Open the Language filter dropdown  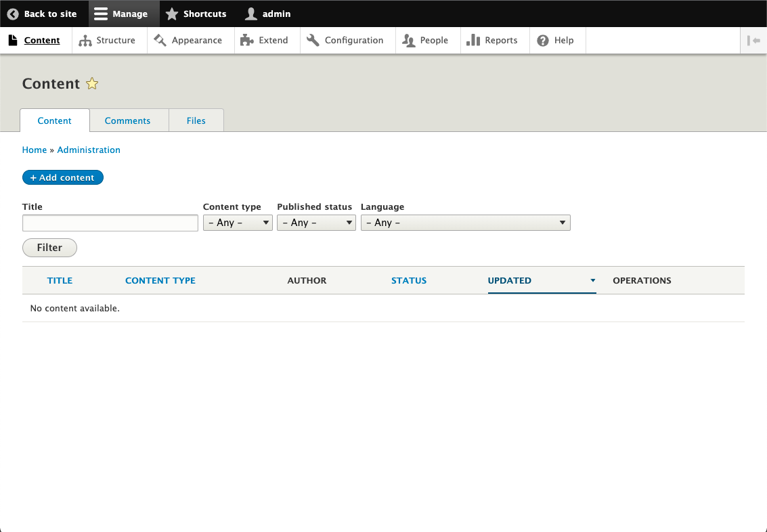[x=466, y=223]
